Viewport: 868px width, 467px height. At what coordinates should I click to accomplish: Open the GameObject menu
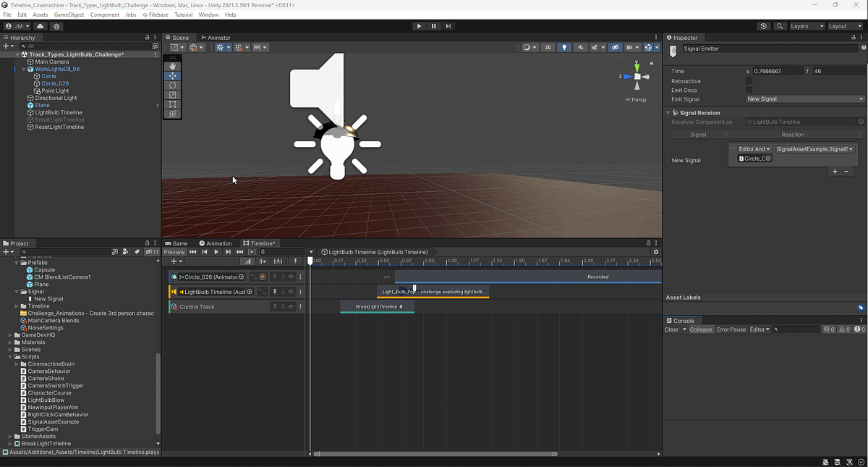[69, 14]
